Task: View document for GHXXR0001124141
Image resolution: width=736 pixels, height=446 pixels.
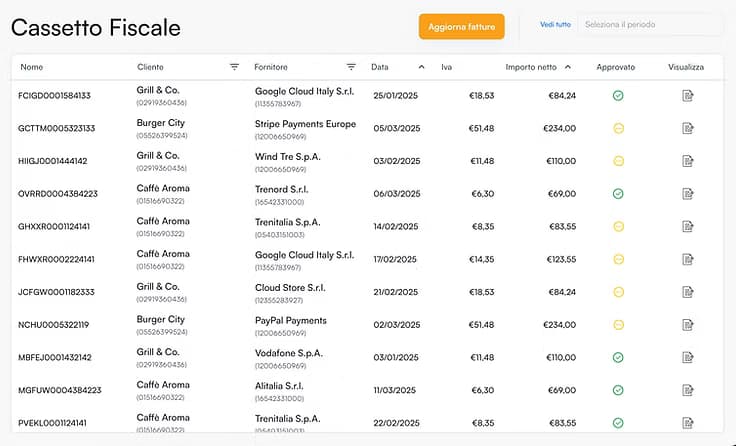Action: pos(688,227)
